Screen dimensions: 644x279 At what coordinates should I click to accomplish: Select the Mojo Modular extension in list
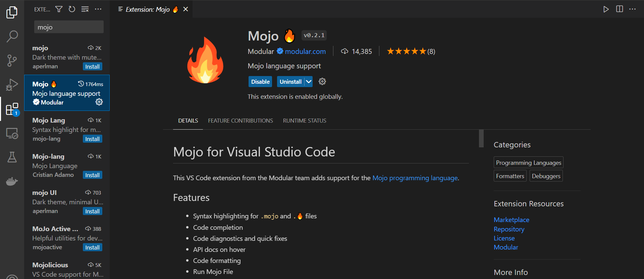pyautogui.click(x=67, y=93)
